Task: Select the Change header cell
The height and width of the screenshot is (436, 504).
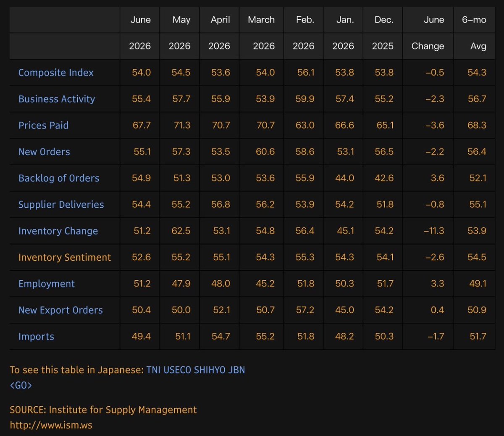Action: click(x=428, y=46)
